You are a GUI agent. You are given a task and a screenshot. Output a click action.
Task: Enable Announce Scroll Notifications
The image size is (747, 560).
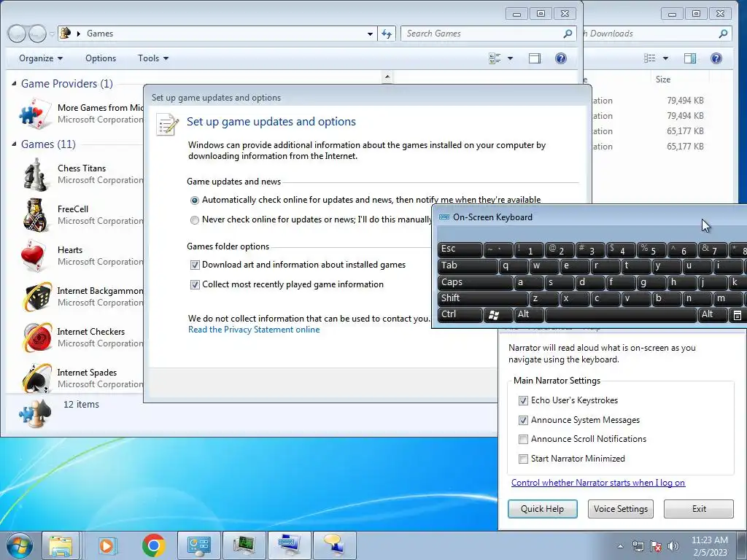(x=523, y=439)
